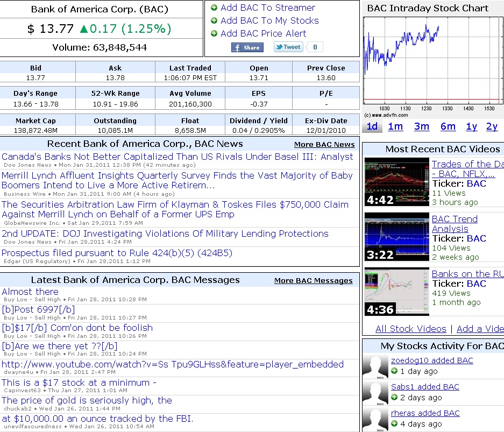This screenshot has height=432, width=504.
Task: Click BAC ticker beside 11 Views video
Action: tap(477, 183)
